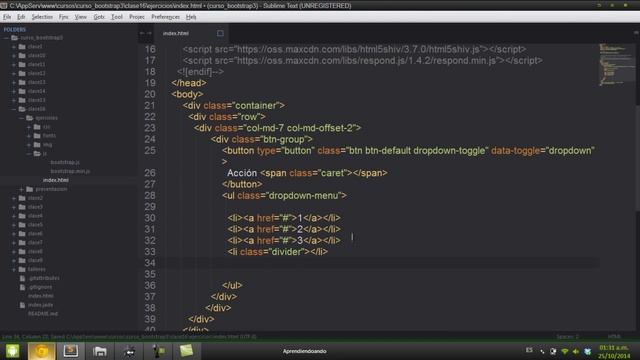Click the taskbar clock showing 25/10/2014
The image size is (640, 360).
click(614, 352)
